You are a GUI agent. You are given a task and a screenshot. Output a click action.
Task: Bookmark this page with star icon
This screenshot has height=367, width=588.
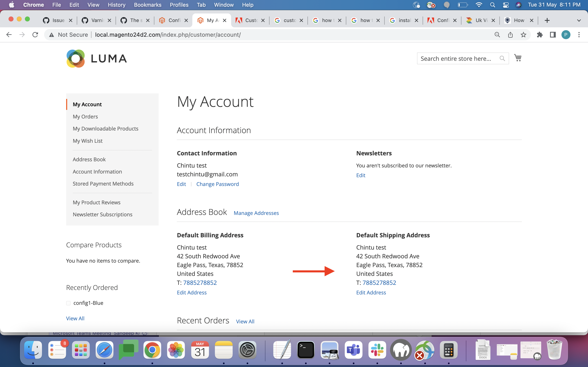coord(523,35)
